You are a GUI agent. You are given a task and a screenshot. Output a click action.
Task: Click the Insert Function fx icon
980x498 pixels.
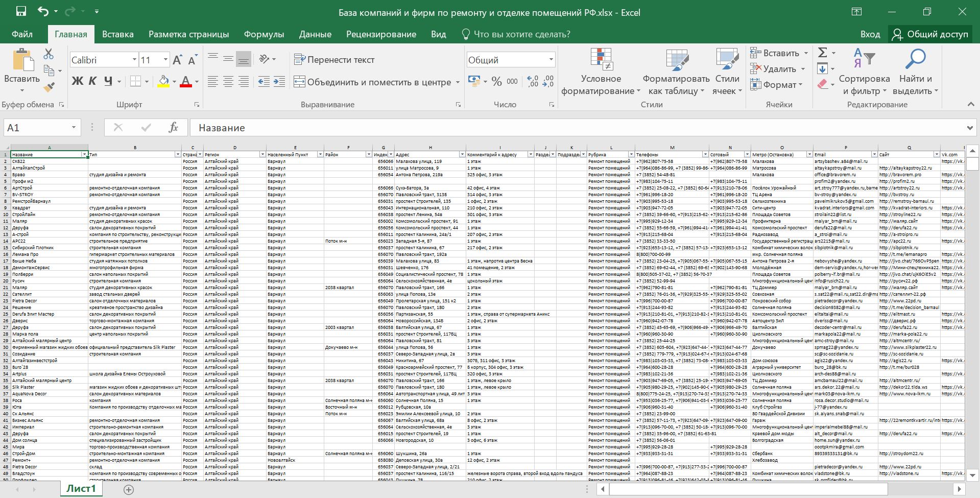(x=173, y=128)
